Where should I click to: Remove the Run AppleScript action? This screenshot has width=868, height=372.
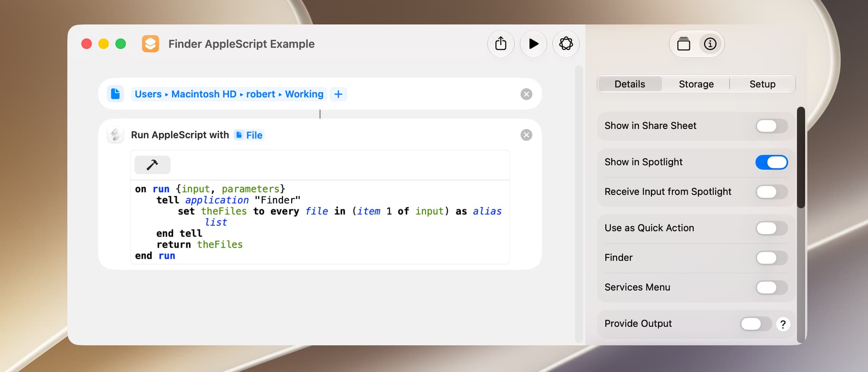526,135
